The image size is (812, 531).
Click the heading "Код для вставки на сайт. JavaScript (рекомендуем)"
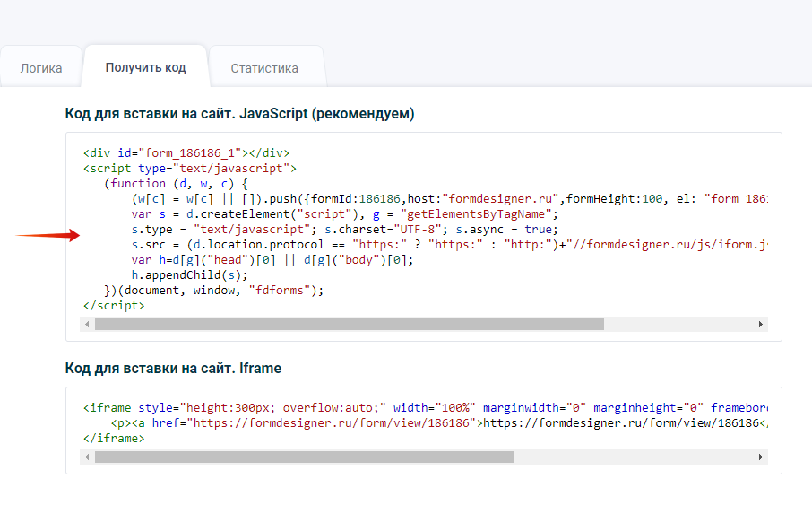(240, 113)
